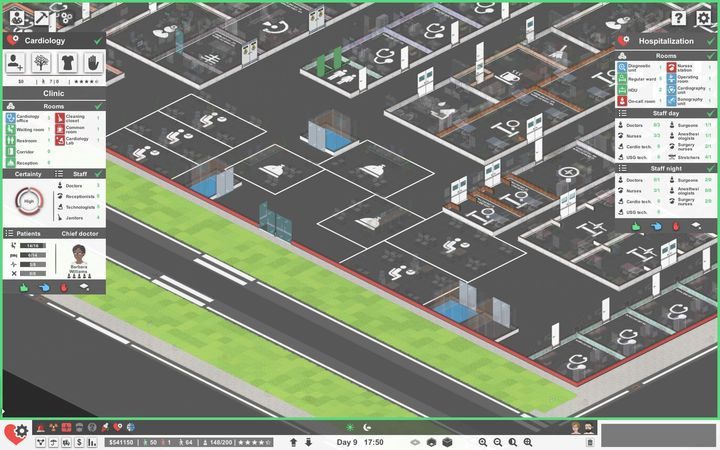Toggle the Cardiology department checkmark

click(98, 41)
